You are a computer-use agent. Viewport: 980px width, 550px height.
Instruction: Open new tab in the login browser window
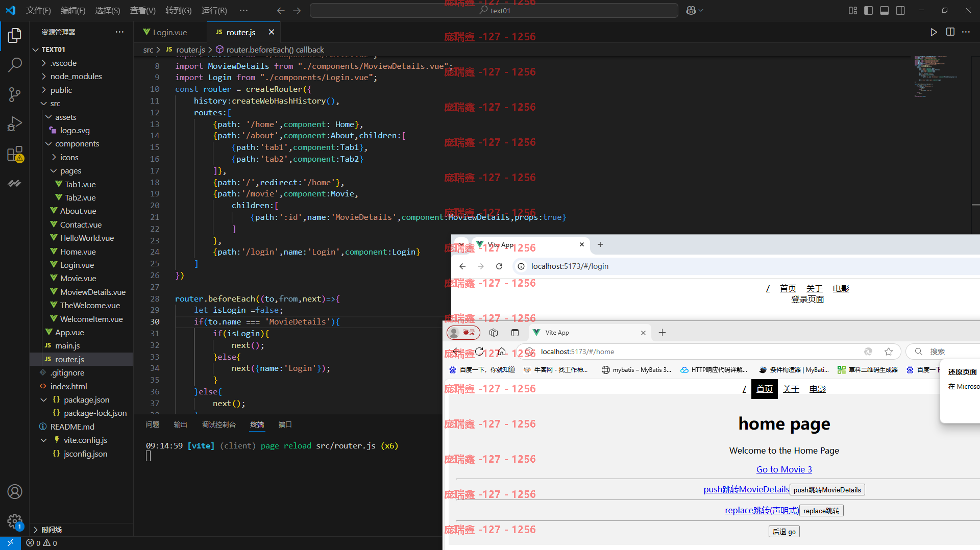pos(600,244)
